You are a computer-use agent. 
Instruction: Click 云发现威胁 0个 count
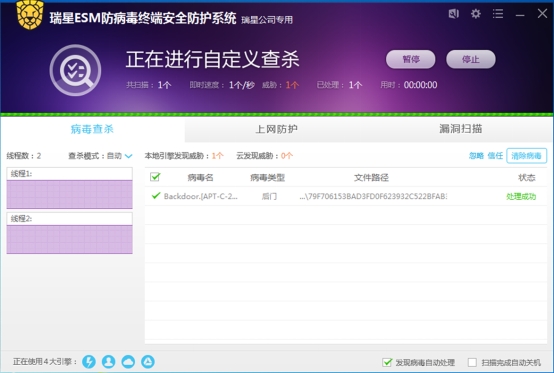pos(265,156)
